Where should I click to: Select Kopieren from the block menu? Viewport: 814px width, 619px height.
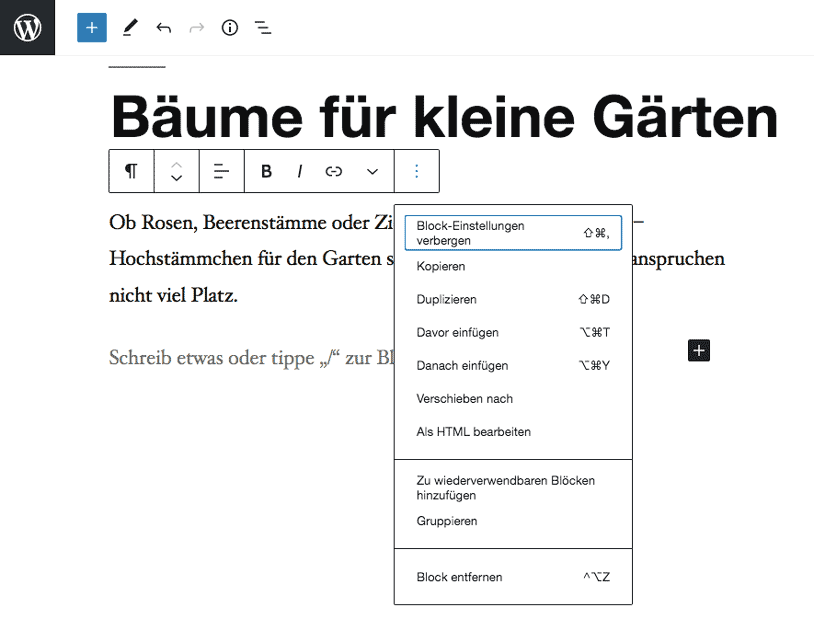point(513,266)
